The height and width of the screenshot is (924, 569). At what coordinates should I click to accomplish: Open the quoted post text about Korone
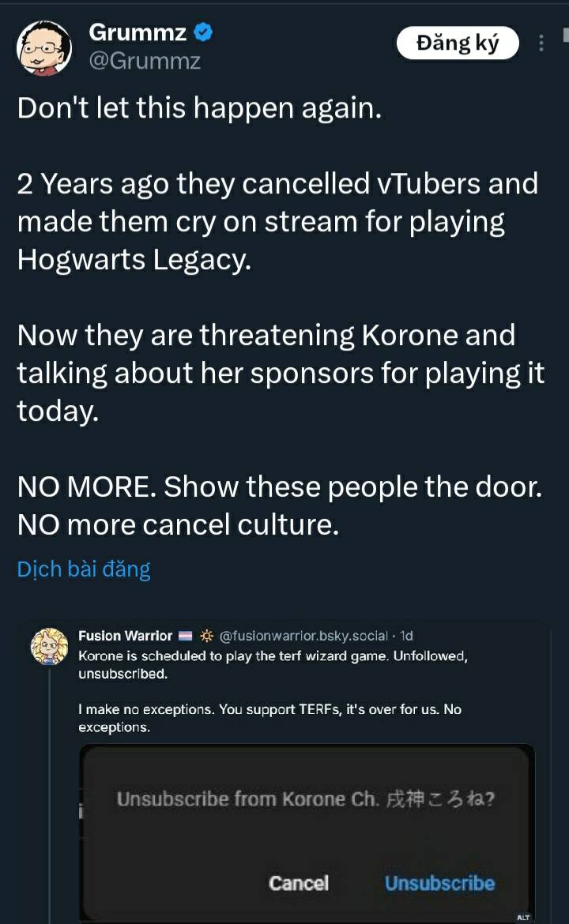click(273, 665)
